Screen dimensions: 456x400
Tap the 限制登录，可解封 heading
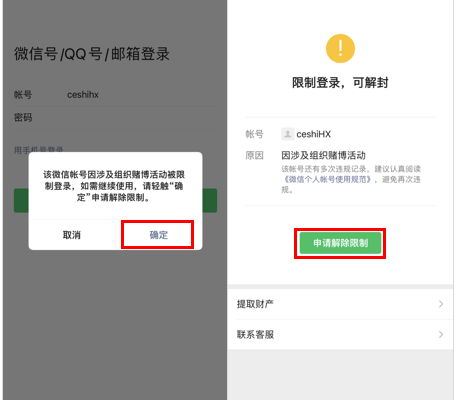pyautogui.click(x=340, y=83)
